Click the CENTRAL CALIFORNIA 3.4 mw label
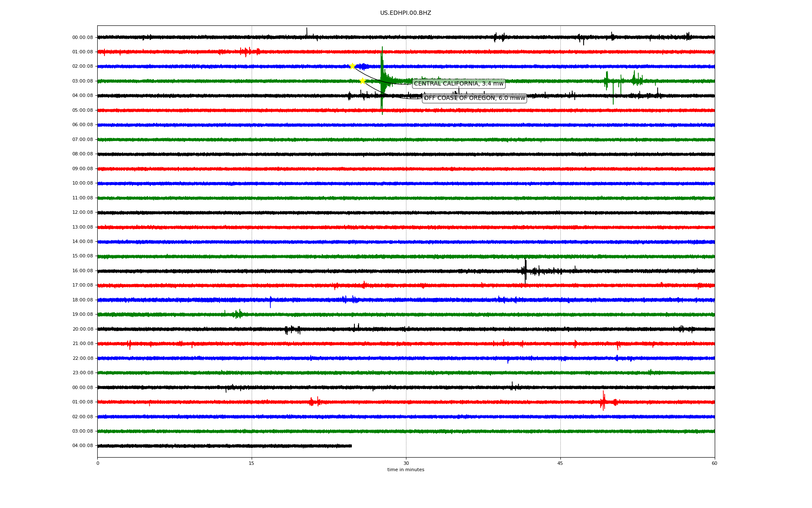This screenshot has height=508, width=812. pos(458,83)
